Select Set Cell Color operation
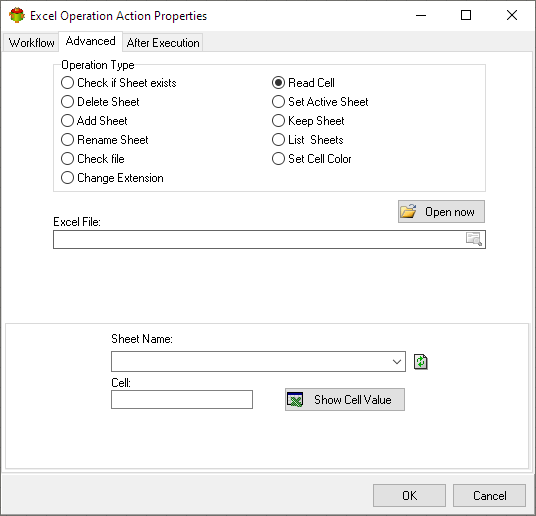 click(311, 159)
